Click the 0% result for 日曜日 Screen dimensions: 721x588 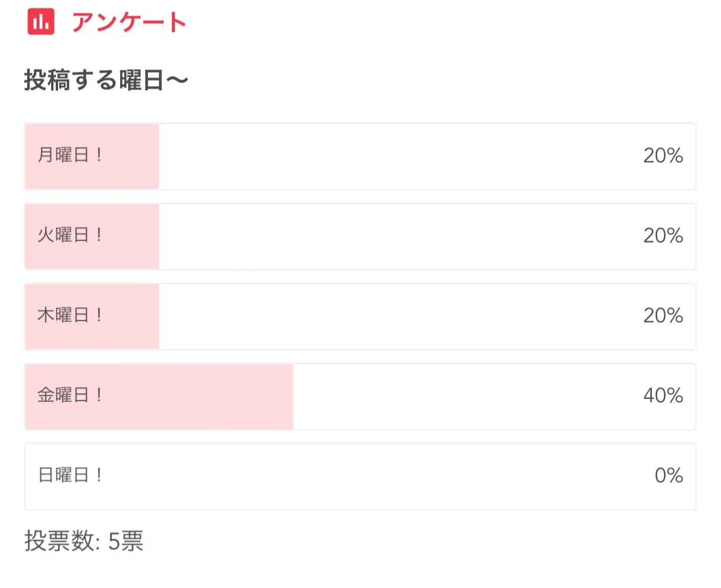click(669, 475)
